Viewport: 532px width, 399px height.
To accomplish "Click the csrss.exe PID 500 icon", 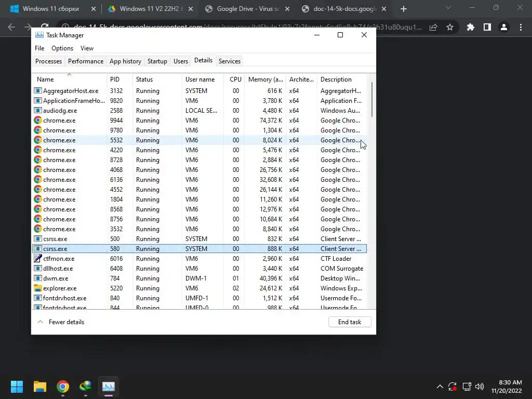I will (37, 239).
